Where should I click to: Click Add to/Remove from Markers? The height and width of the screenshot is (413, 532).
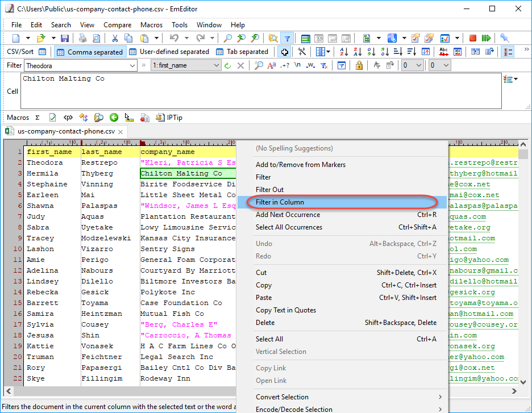tap(342, 164)
